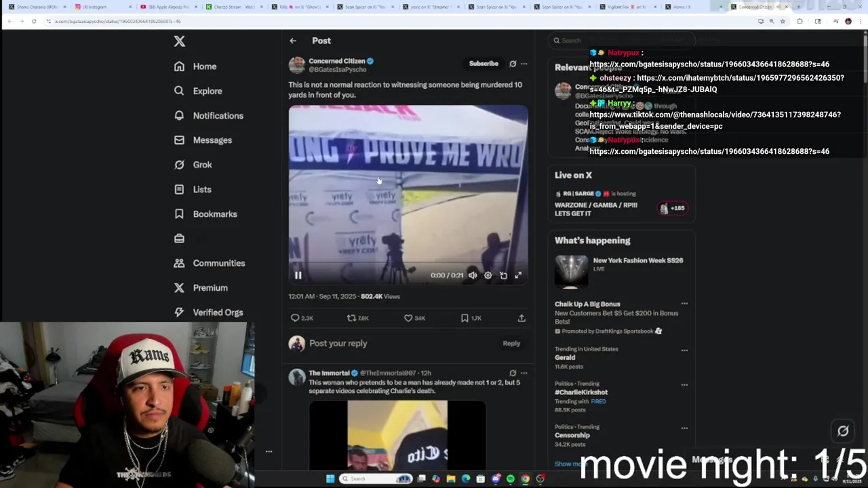Open Communities in sidebar
Viewport: 868px width, 488px height.
tap(210, 263)
